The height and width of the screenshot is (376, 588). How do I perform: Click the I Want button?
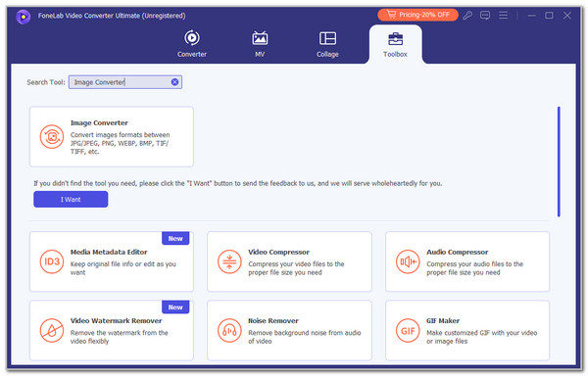tap(71, 199)
